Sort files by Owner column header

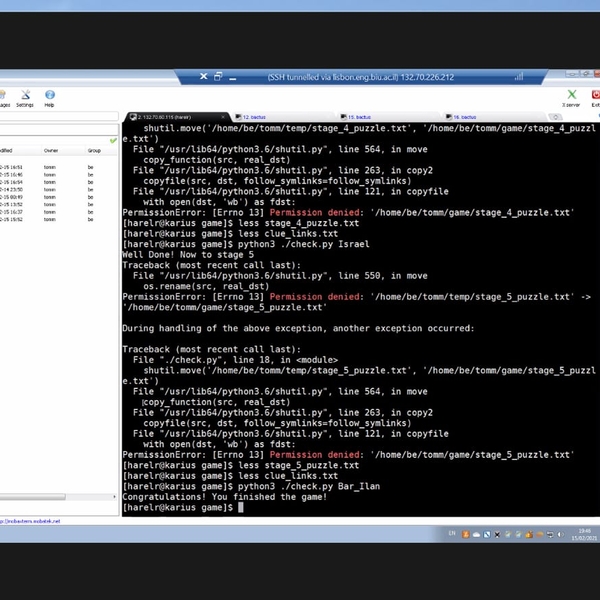(51, 151)
